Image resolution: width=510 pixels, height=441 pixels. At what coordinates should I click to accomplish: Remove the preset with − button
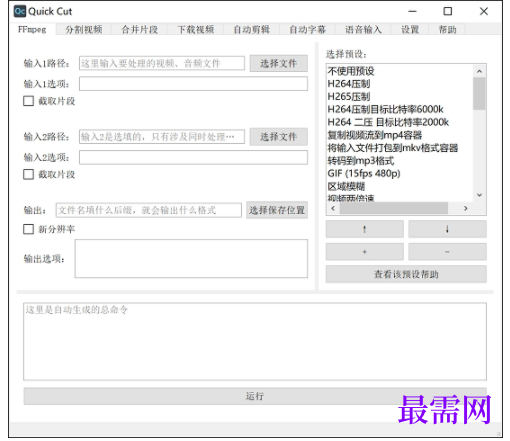(x=447, y=252)
